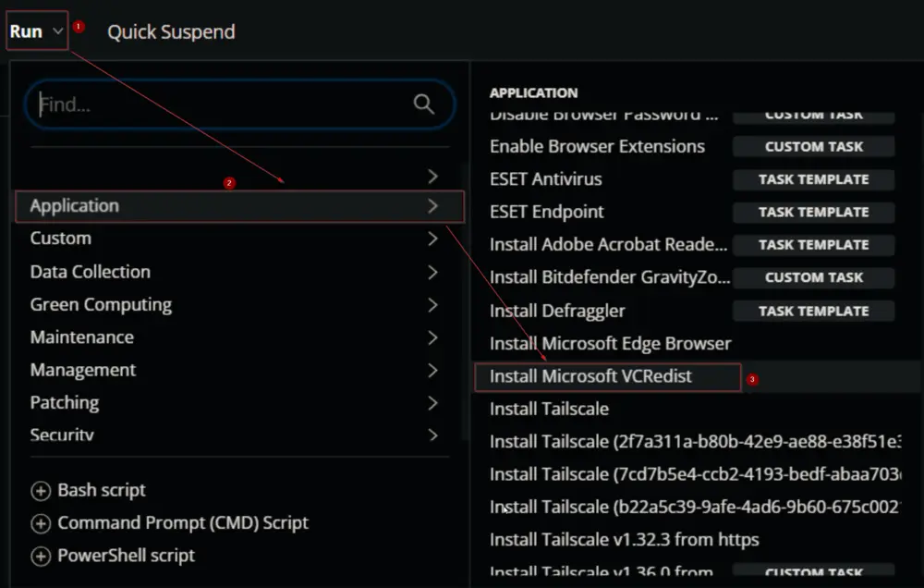The height and width of the screenshot is (588, 924).
Task: Select Install Tailscale (2f7a311a-b80b...) task
Action: [x=696, y=442]
